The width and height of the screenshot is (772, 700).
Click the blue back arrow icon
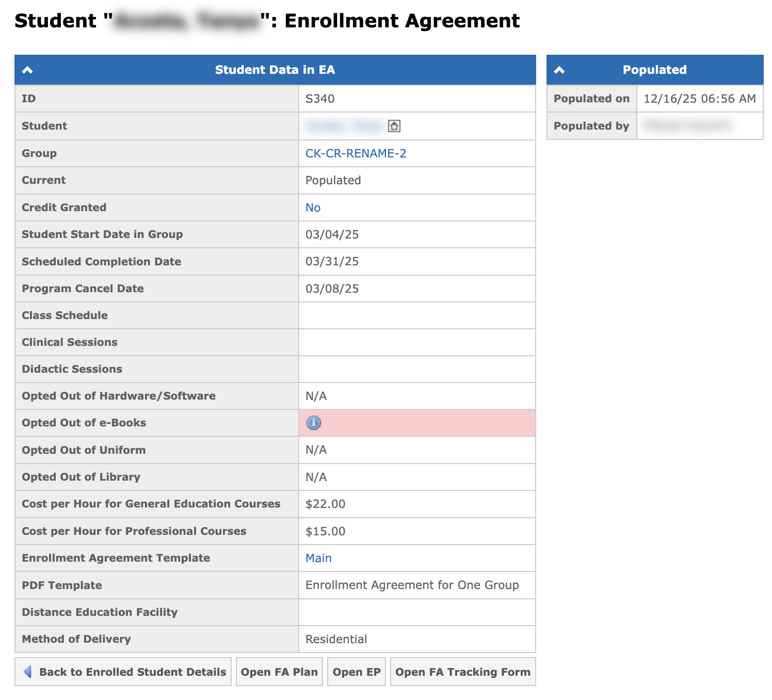(x=28, y=672)
